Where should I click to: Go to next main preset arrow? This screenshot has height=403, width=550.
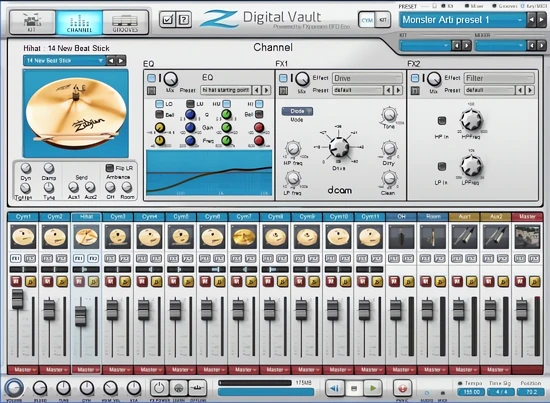[542, 20]
